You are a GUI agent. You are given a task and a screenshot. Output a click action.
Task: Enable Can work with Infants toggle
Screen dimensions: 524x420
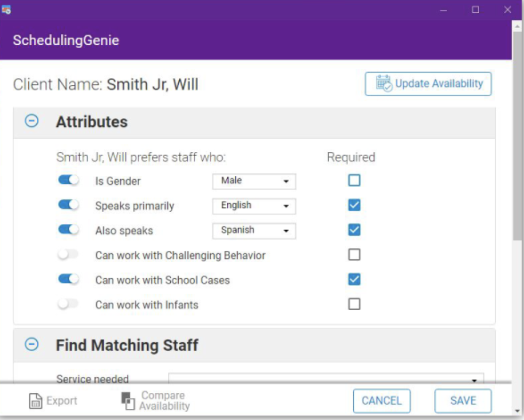coord(68,304)
